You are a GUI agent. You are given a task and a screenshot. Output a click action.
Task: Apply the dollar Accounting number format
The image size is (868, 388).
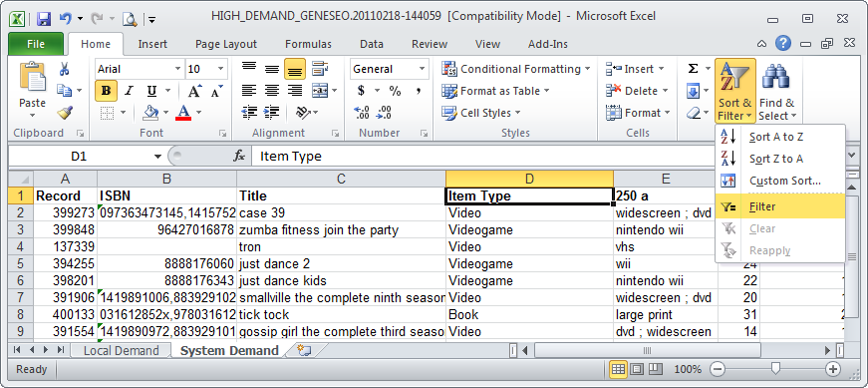(x=361, y=91)
